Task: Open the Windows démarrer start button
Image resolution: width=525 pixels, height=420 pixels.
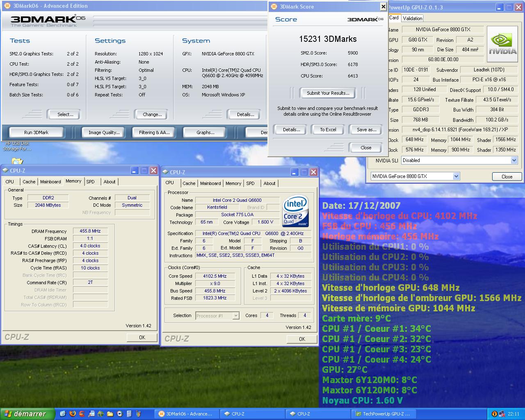Action: pos(27,414)
